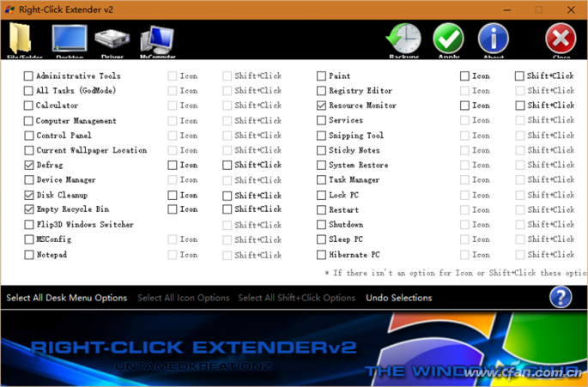The height and width of the screenshot is (387, 588).
Task: Enable Administrative Tools checkbox
Action: [x=28, y=76]
